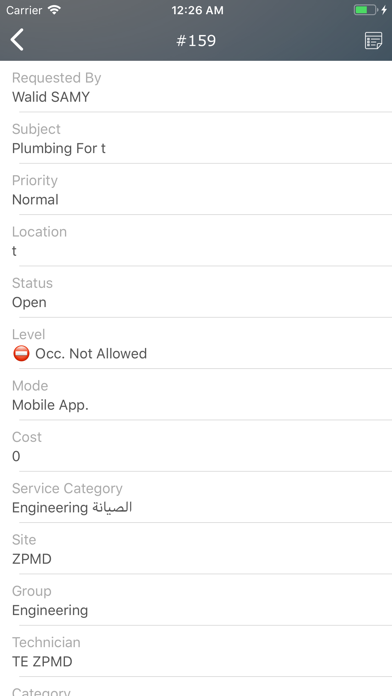This screenshot has width=392, height=696.
Task: Tap the battery status icon
Action: pyautogui.click(x=366, y=10)
